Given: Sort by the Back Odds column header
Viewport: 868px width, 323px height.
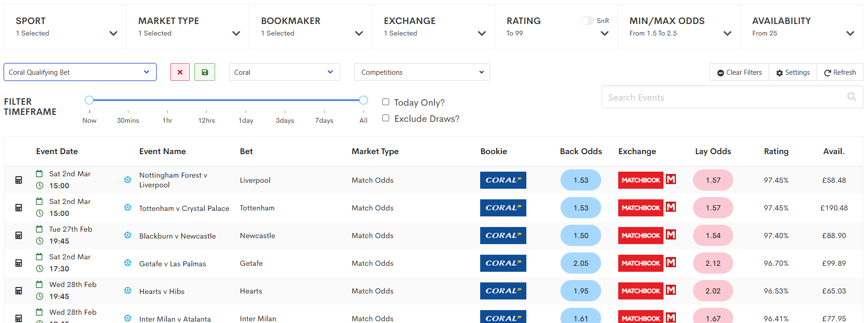Looking at the screenshot, I should point(580,151).
